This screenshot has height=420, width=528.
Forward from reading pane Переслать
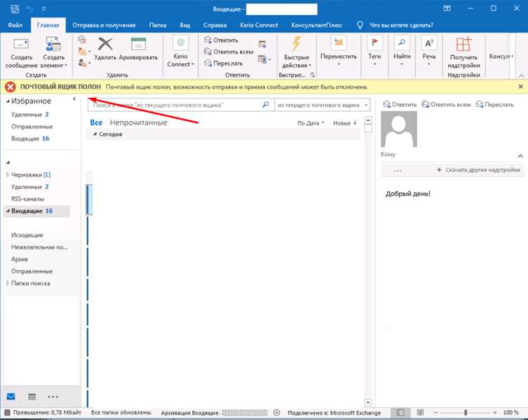pyautogui.click(x=495, y=104)
